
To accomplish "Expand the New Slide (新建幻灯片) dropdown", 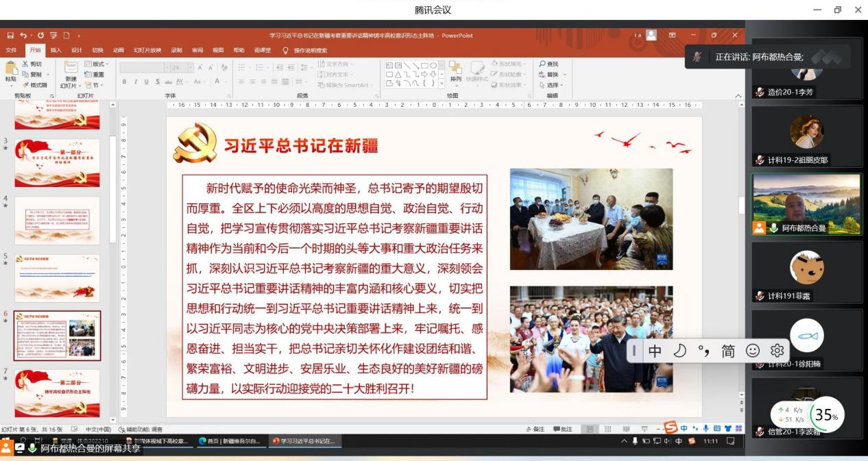I will coord(80,85).
